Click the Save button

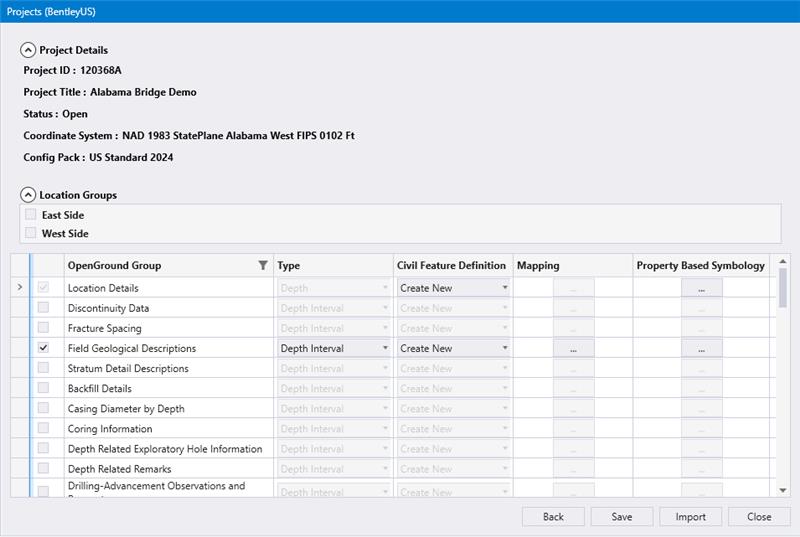coord(621,517)
